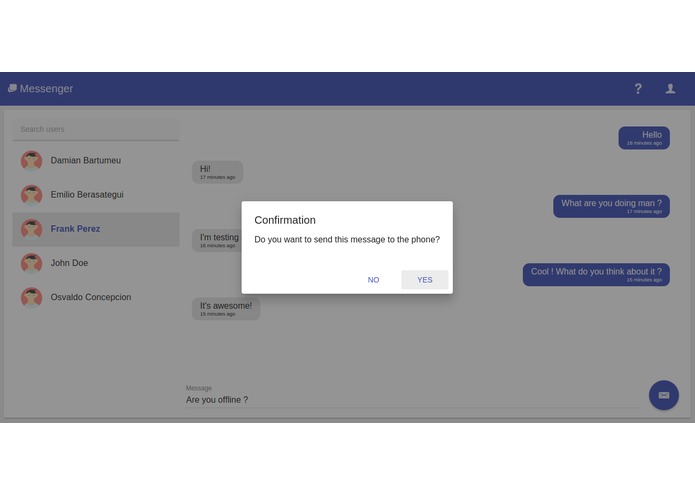Open the help question mark icon
The width and height of the screenshot is (695, 494).
click(638, 89)
